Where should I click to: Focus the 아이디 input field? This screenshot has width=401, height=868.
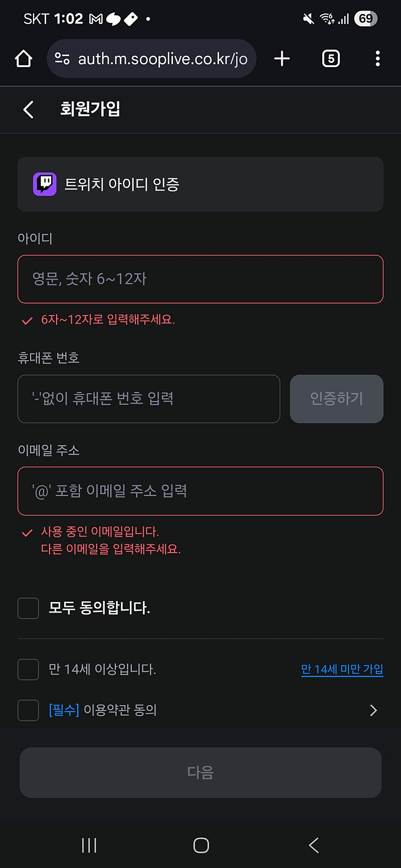coord(200,279)
